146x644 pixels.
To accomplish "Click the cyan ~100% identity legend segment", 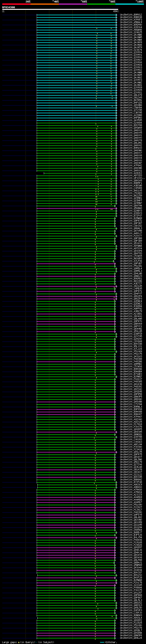I will [x=130, y=4].
